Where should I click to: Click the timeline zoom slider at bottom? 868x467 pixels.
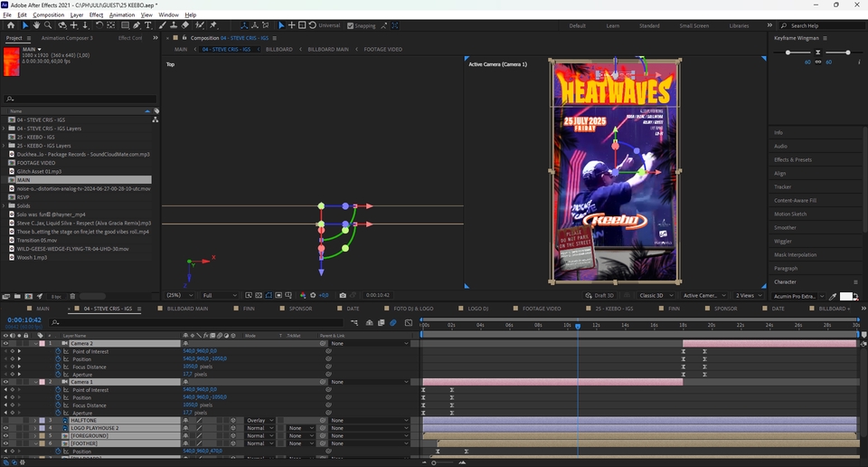click(x=434, y=462)
